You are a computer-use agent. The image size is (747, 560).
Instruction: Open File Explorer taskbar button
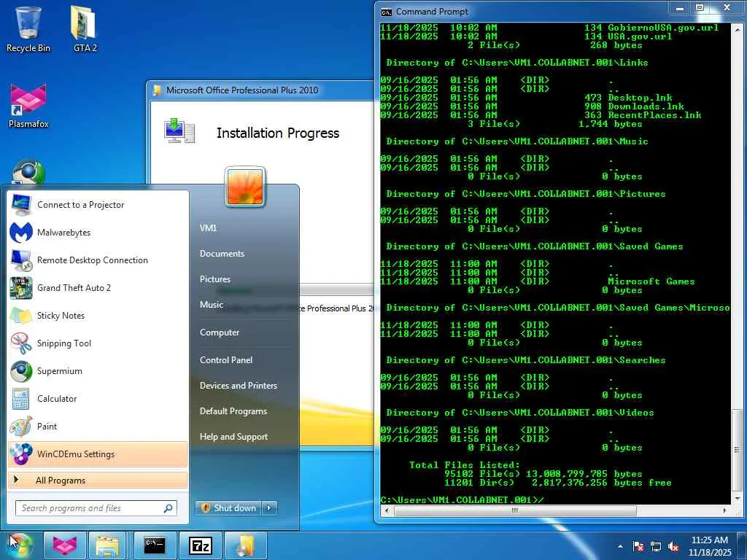point(108,545)
